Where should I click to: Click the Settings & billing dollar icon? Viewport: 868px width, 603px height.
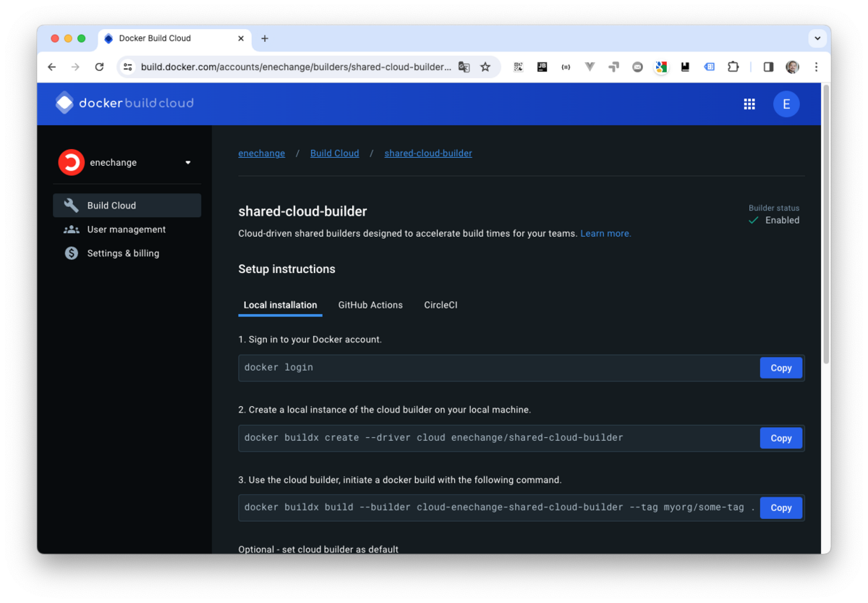pos(71,253)
